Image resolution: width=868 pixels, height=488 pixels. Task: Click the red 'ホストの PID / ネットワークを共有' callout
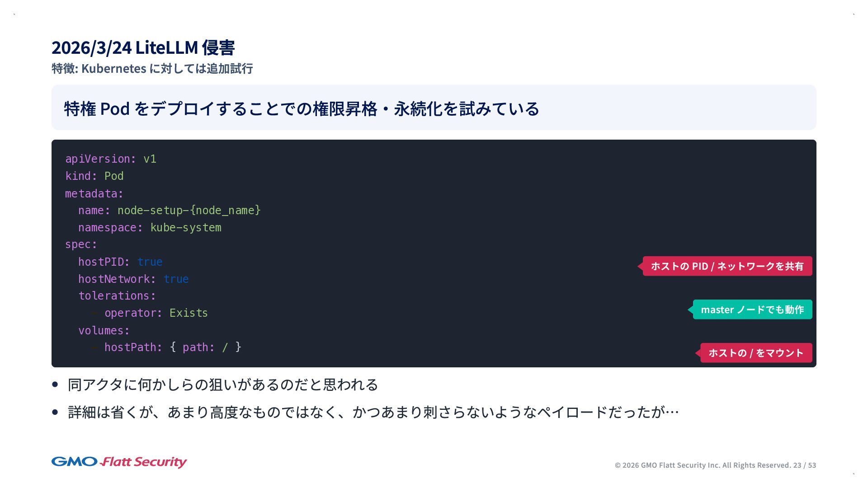click(727, 266)
